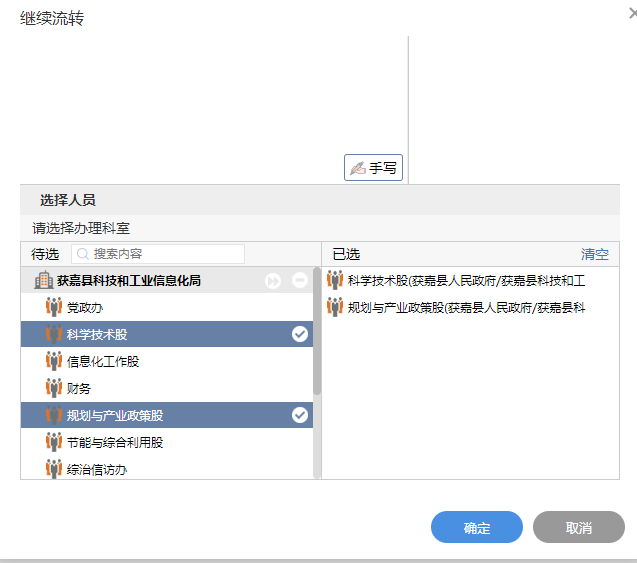Select the 信息化工作股 department
This screenshot has height=563, width=637.
(x=103, y=361)
